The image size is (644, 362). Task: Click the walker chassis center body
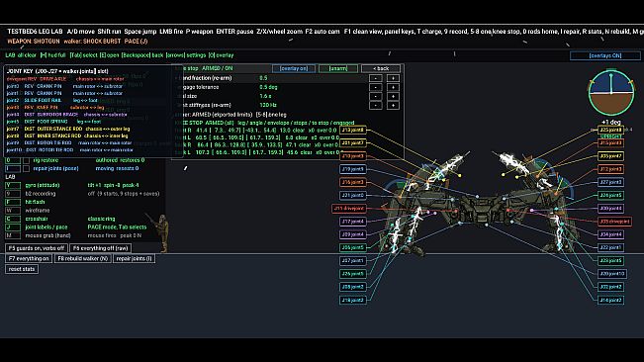(481, 210)
